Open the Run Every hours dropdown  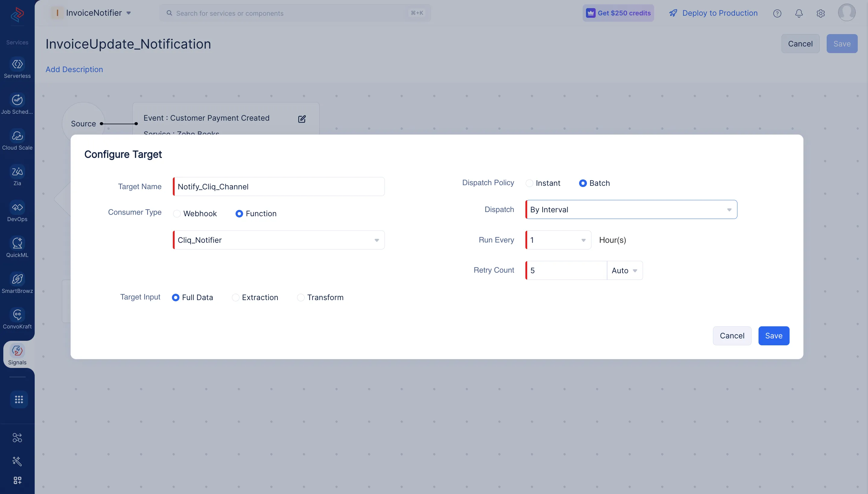tap(558, 240)
